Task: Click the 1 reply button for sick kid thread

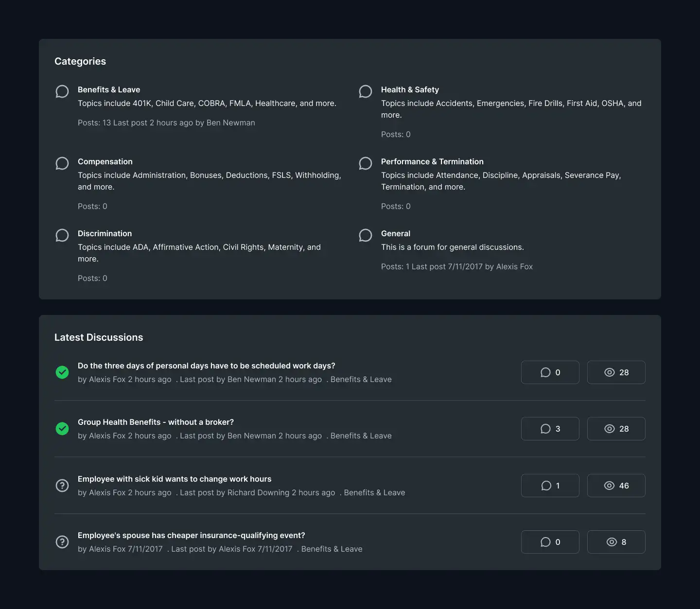Action: 550,486
